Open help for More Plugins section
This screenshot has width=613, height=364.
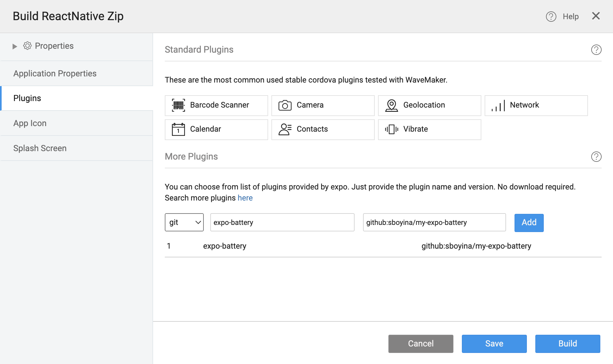(x=596, y=157)
